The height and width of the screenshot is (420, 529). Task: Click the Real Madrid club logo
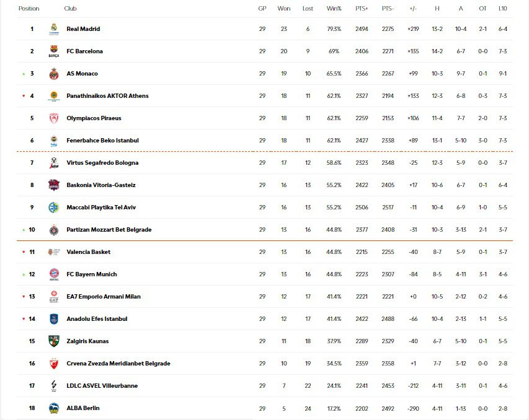click(54, 29)
